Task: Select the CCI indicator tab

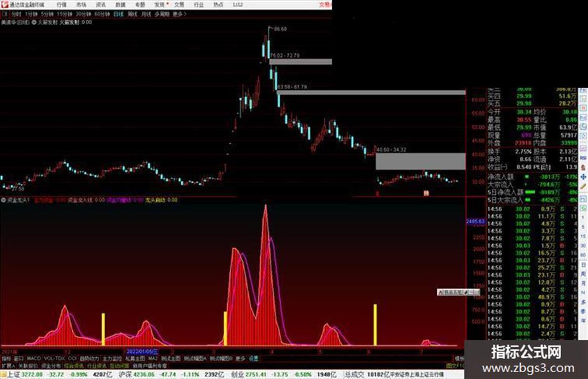Action: click(72, 358)
